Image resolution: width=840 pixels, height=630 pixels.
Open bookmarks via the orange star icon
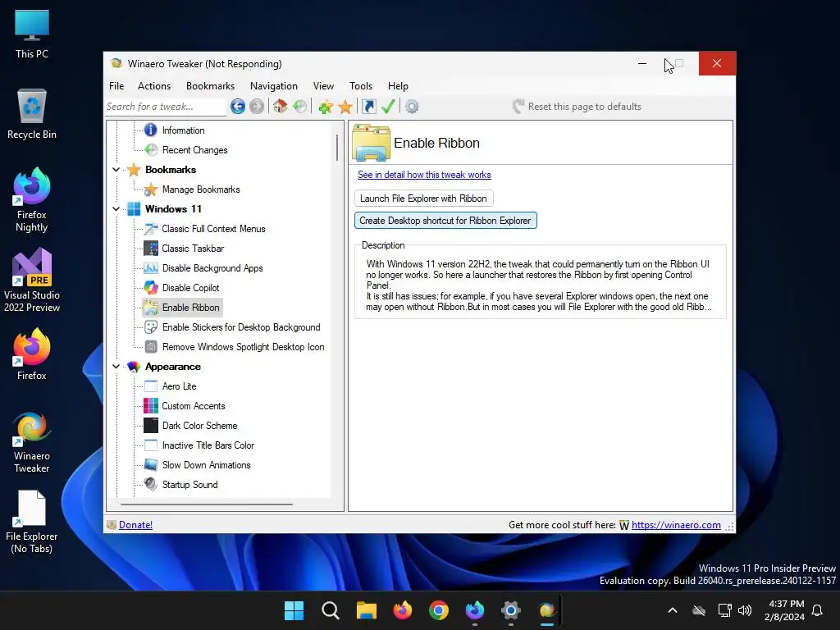345,107
